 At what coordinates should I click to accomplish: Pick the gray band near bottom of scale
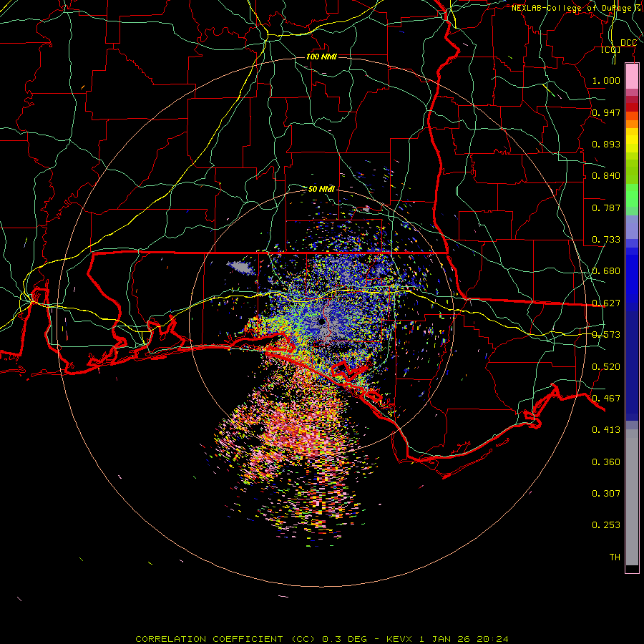point(632,497)
